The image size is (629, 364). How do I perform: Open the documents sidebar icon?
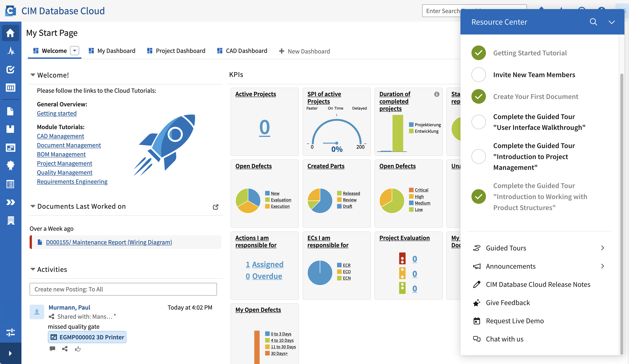10,111
